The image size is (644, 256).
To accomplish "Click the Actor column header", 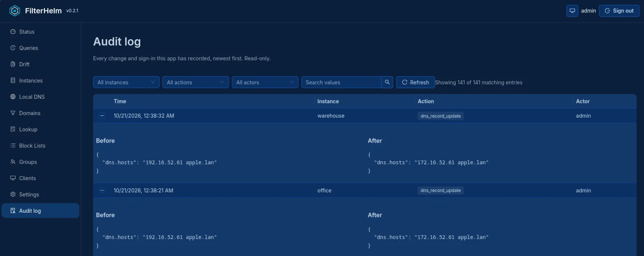I will tap(583, 101).
